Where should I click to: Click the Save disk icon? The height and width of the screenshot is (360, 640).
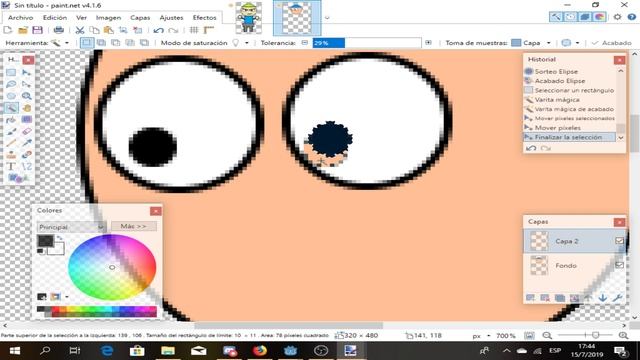[38, 30]
